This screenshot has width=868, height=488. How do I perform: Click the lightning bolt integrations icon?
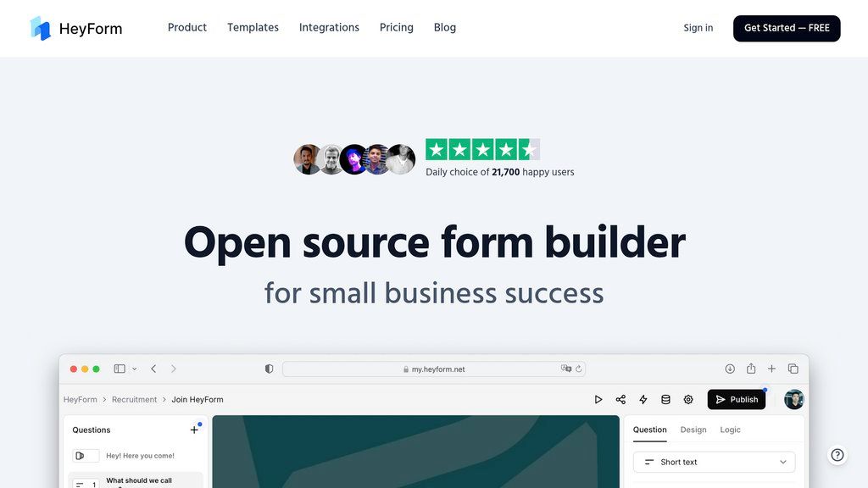pos(643,400)
